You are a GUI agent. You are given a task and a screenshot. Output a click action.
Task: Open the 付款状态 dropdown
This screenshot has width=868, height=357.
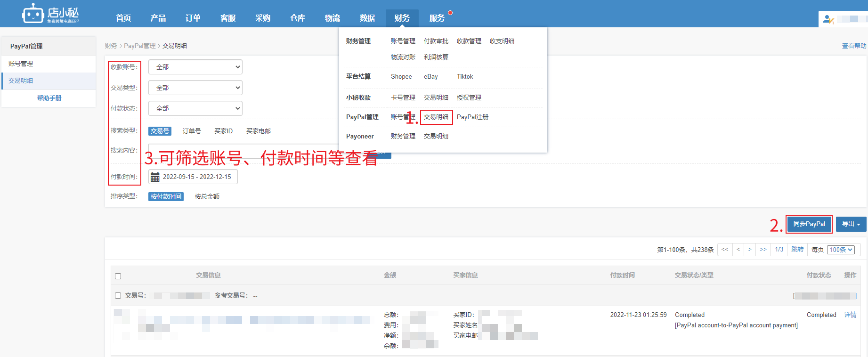[x=195, y=108]
